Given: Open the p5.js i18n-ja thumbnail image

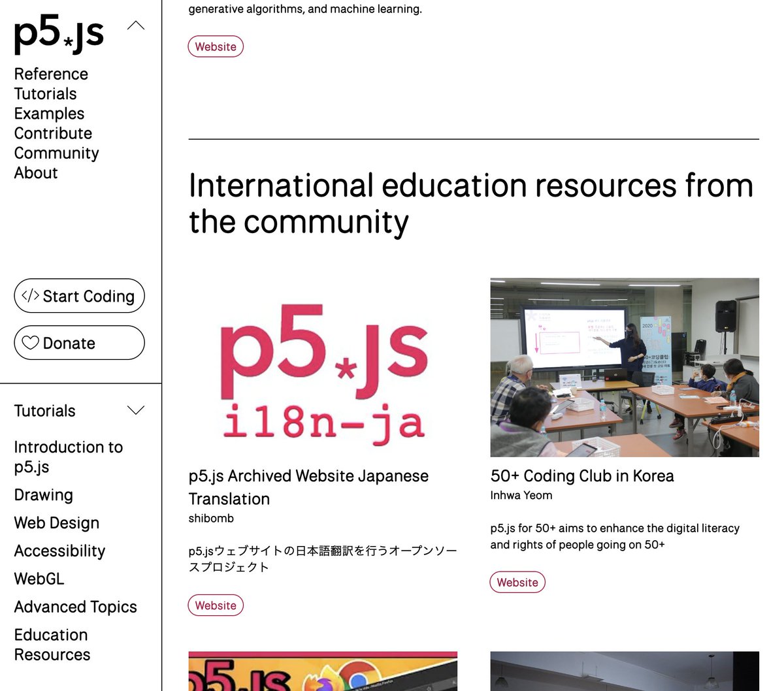Looking at the screenshot, I should point(323,368).
